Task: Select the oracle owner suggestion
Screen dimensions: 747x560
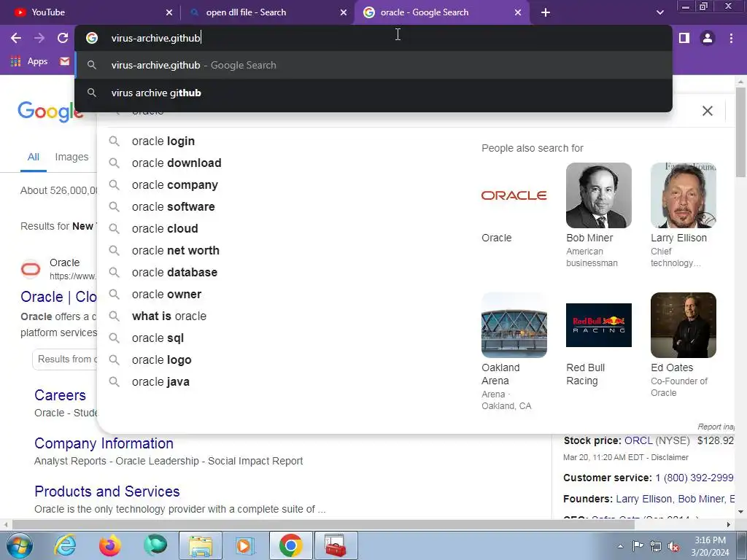Action: [x=167, y=295]
